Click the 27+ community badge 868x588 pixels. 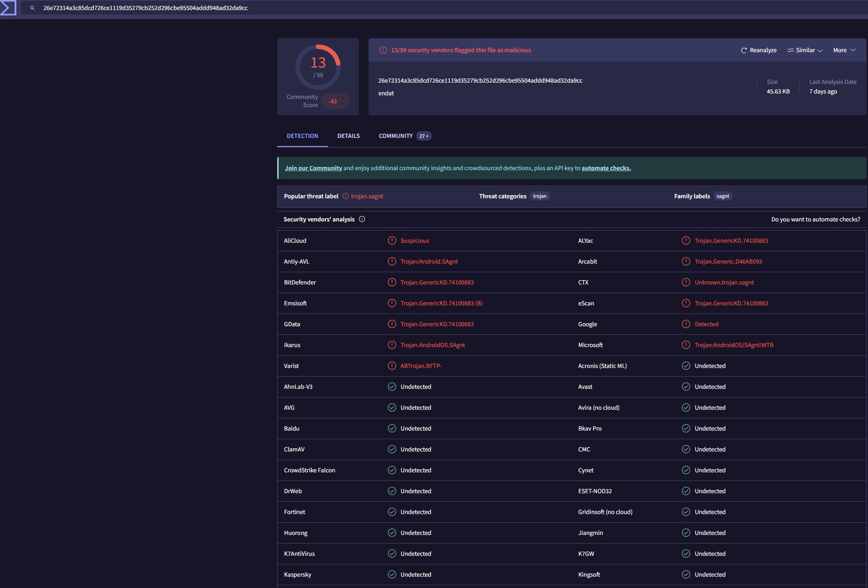pos(424,136)
